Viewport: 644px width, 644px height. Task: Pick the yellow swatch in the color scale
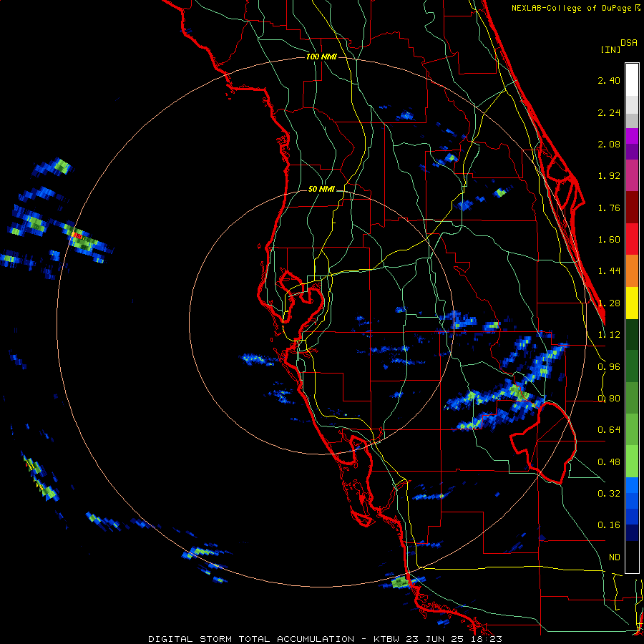click(632, 303)
